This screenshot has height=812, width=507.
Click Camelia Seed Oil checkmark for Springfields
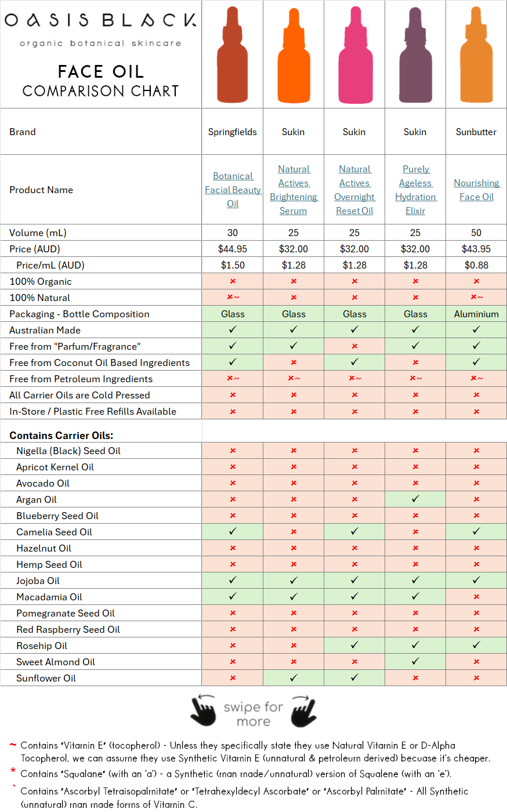pyautogui.click(x=233, y=531)
